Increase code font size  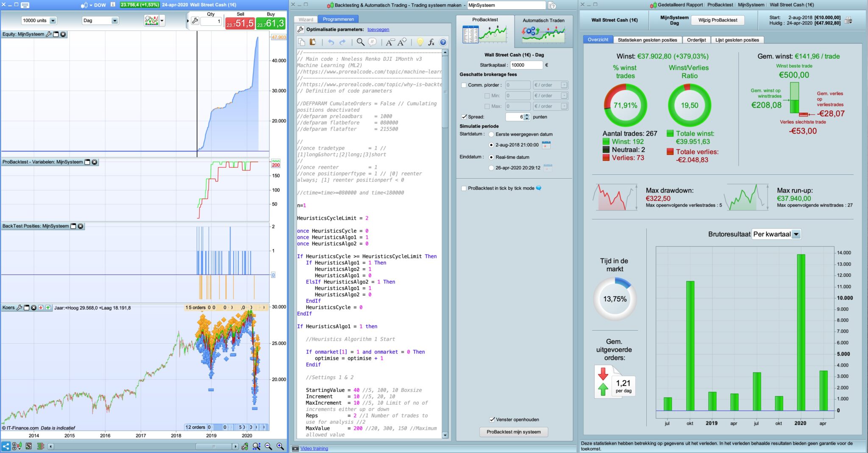coord(402,42)
